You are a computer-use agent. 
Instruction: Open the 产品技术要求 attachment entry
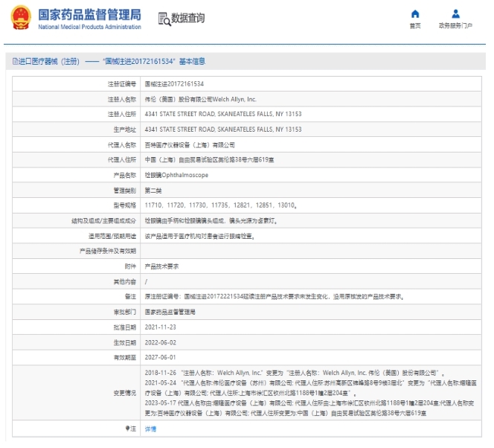161,266
